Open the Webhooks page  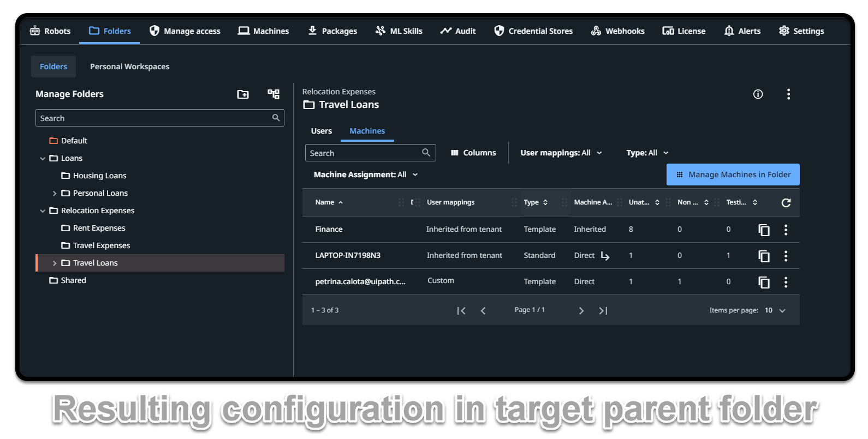pyautogui.click(x=617, y=31)
